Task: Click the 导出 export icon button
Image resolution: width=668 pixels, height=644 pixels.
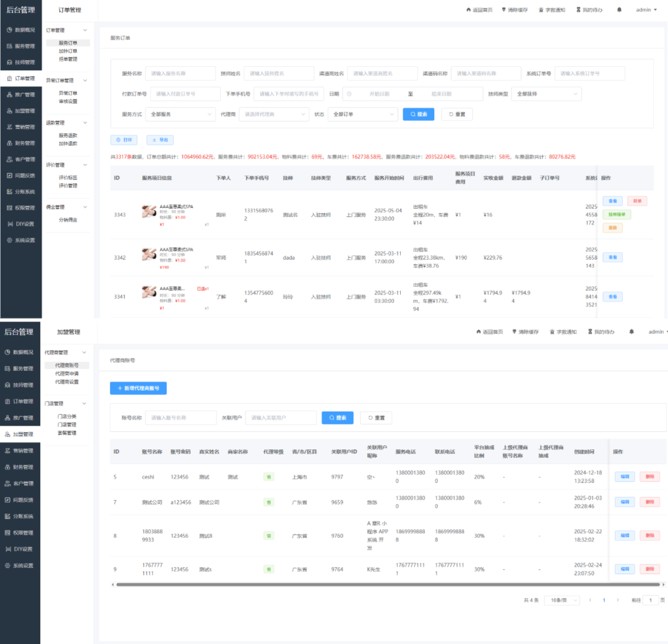Action: [160, 140]
